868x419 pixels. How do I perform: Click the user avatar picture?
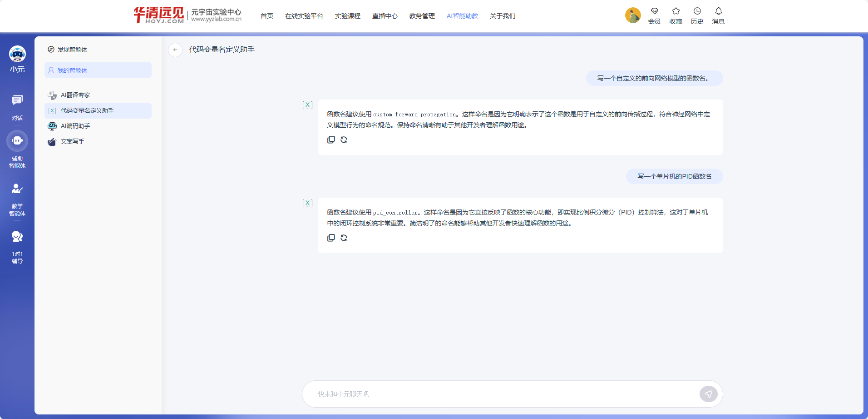(x=633, y=15)
